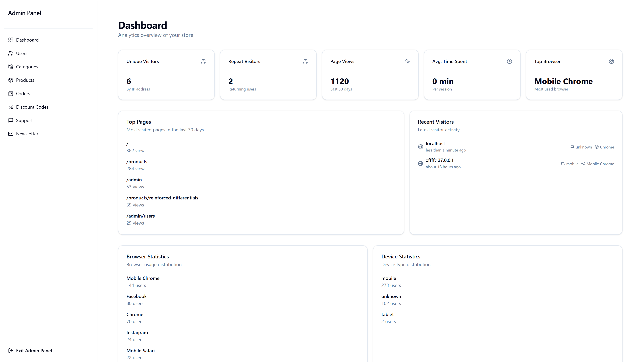The image size is (644, 362).
Task: Click 'less than a minute ago' timestamp
Action: tap(446, 150)
